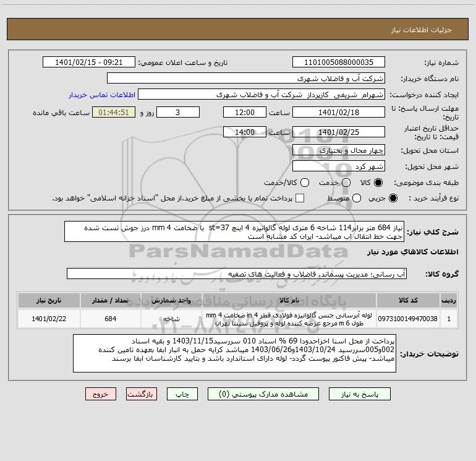Select the کالا/خدمت radio button

[x=305, y=183]
